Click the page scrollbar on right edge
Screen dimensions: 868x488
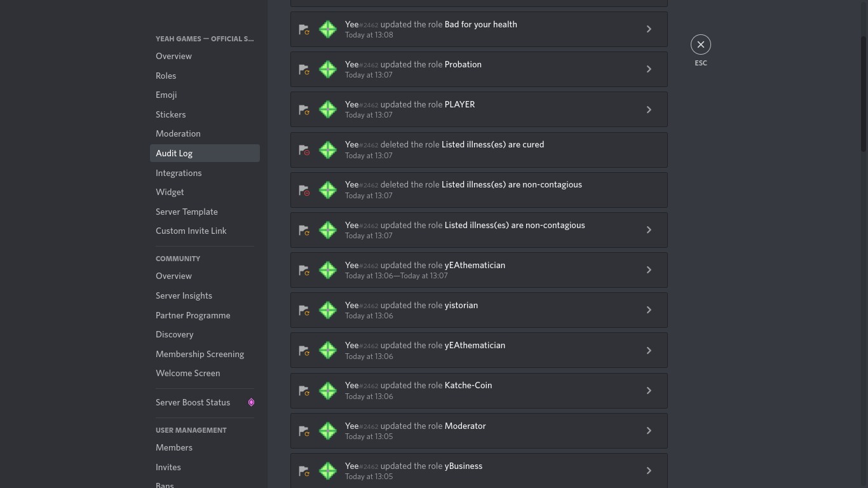tap(863, 95)
